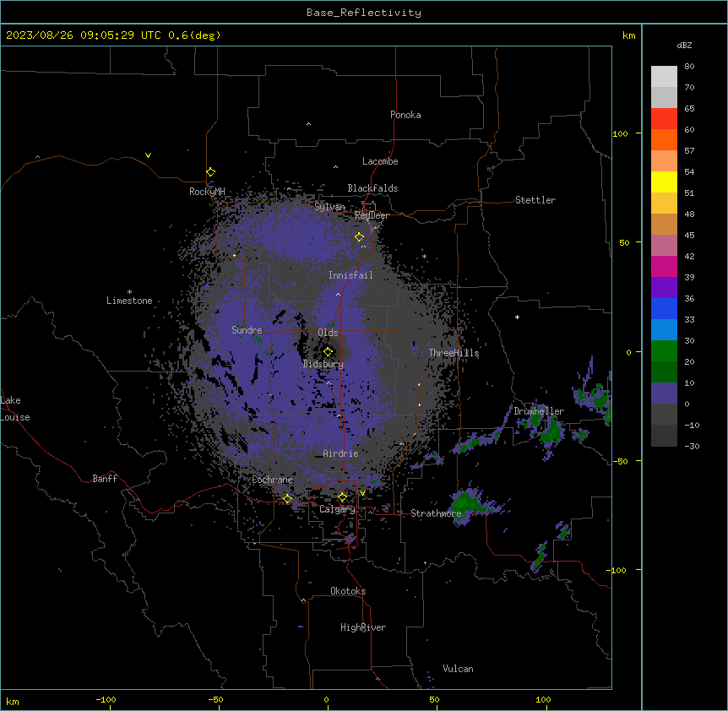
Task: Click the green radar echo near Strathmore
Action: (x=465, y=503)
